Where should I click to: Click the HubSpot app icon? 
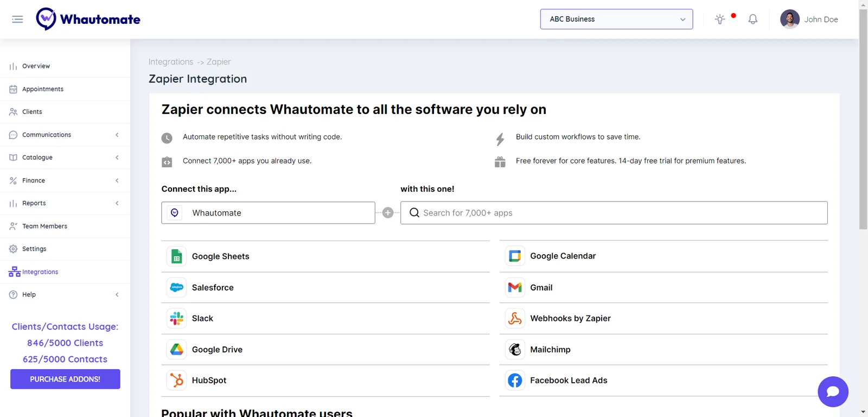point(177,381)
